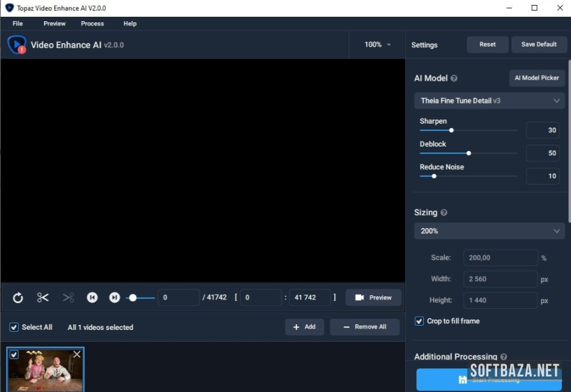
Task: Uncheck the video thumbnail's checkbox
Action: pos(14,354)
